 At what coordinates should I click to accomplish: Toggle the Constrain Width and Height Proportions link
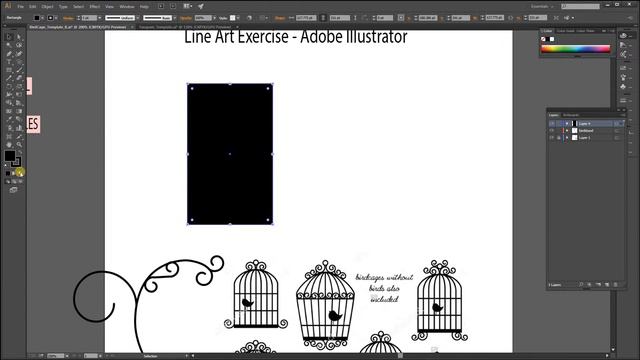tap(323, 18)
